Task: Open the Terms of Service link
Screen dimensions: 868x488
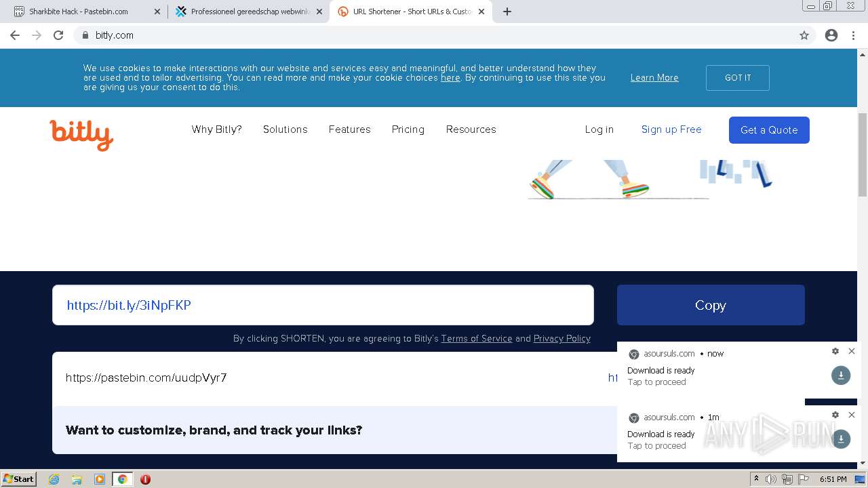Action: (477, 339)
